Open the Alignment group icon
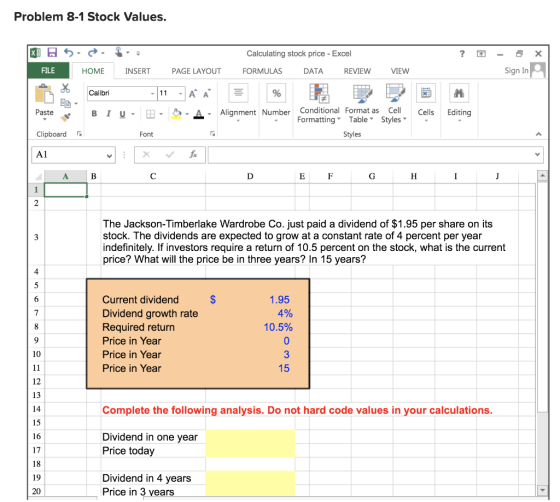Viewport: 560px width, 502px height. pyautogui.click(x=238, y=92)
